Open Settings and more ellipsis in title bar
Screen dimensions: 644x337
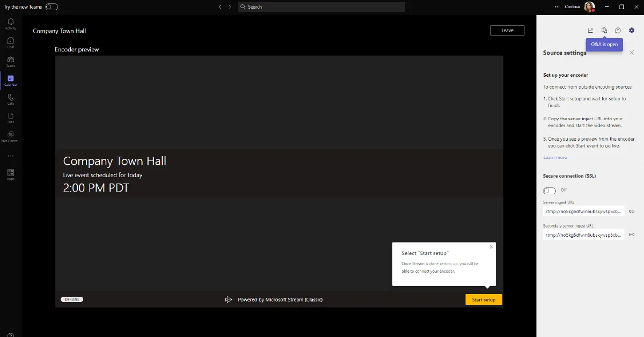point(557,7)
